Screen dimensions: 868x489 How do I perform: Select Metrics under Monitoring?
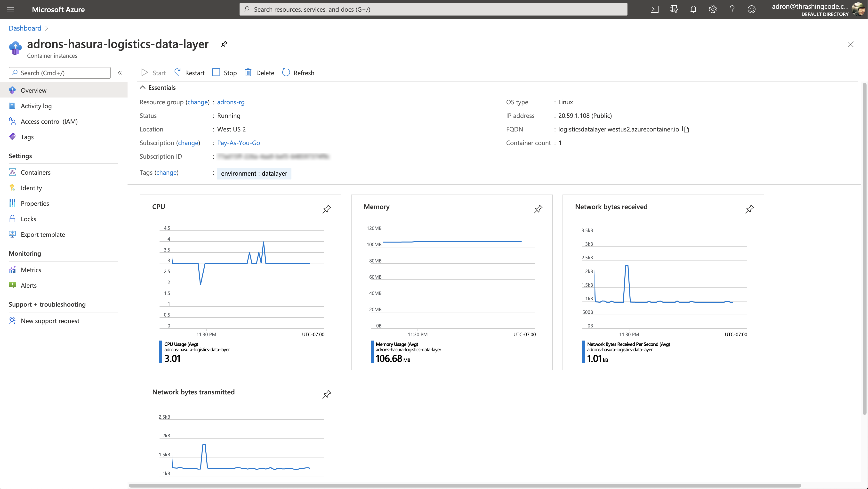click(x=31, y=270)
